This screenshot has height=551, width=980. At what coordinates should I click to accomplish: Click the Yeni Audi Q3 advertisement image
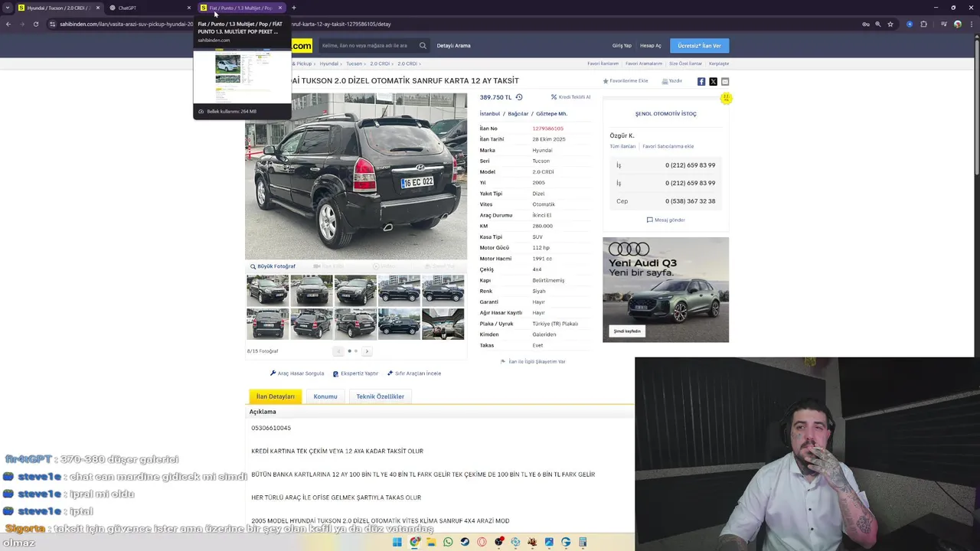666,290
